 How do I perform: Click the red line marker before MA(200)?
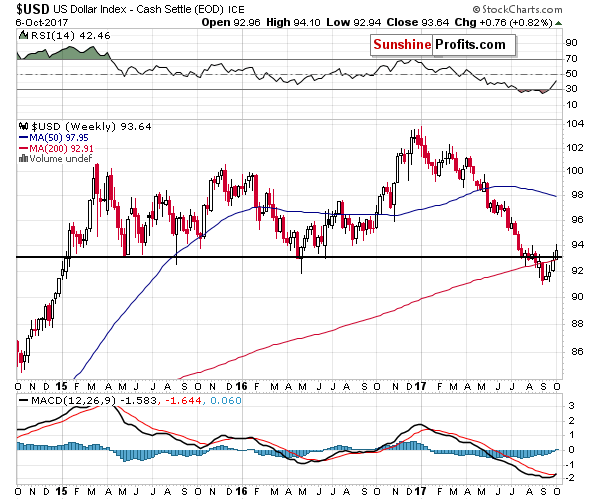pos(23,148)
